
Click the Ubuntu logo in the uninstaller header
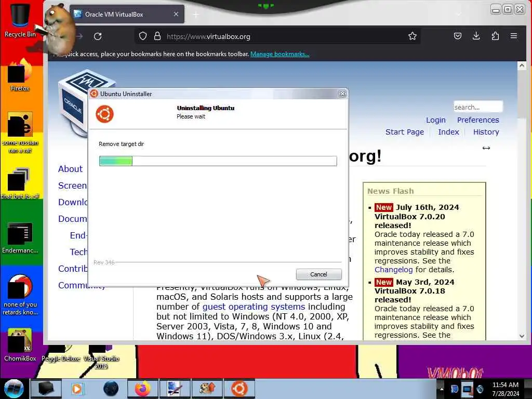point(104,114)
